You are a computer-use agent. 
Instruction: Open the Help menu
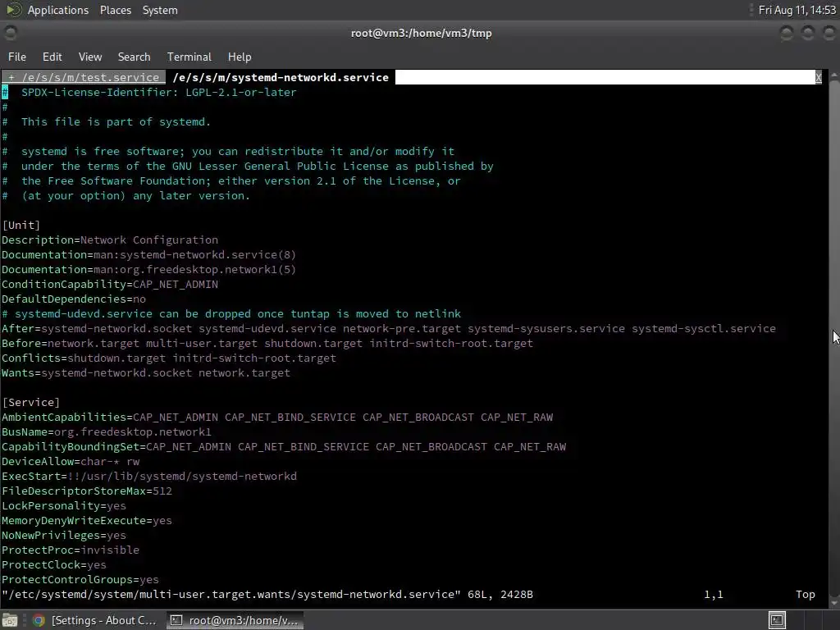tap(240, 57)
